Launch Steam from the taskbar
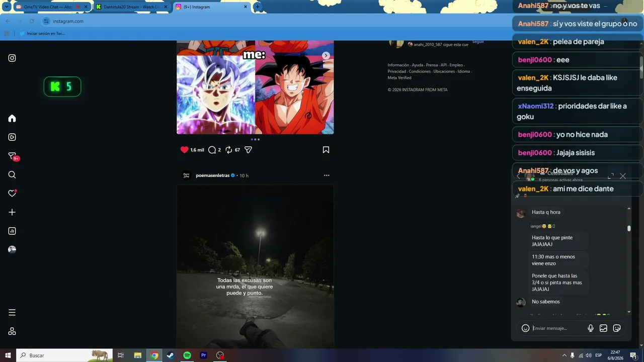Image resolution: width=644 pixels, height=362 pixels. tap(171, 355)
